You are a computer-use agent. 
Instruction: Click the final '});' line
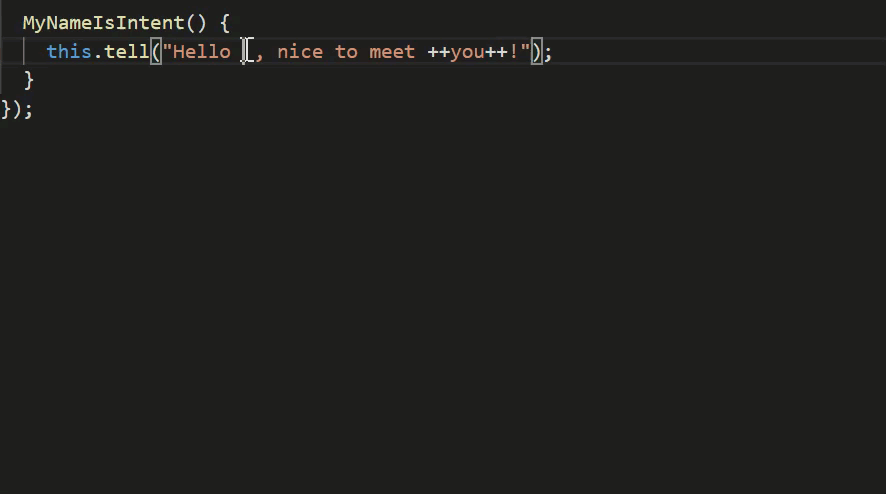click(17, 109)
